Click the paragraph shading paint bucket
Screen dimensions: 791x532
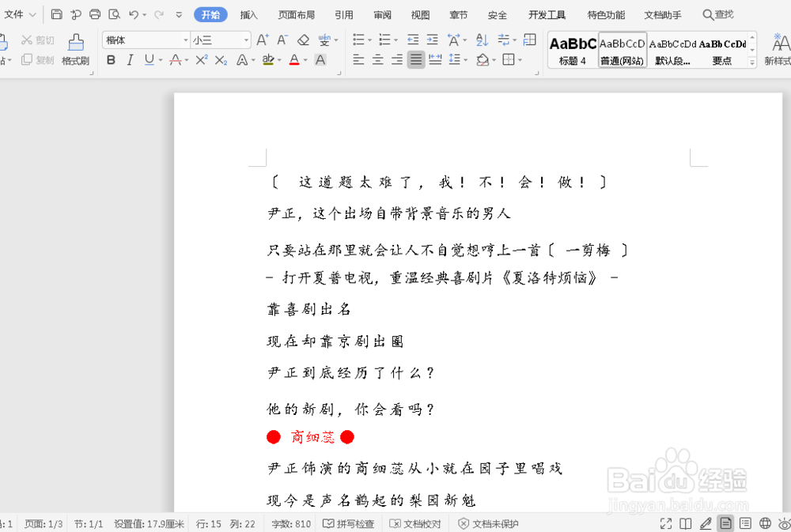pos(483,60)
